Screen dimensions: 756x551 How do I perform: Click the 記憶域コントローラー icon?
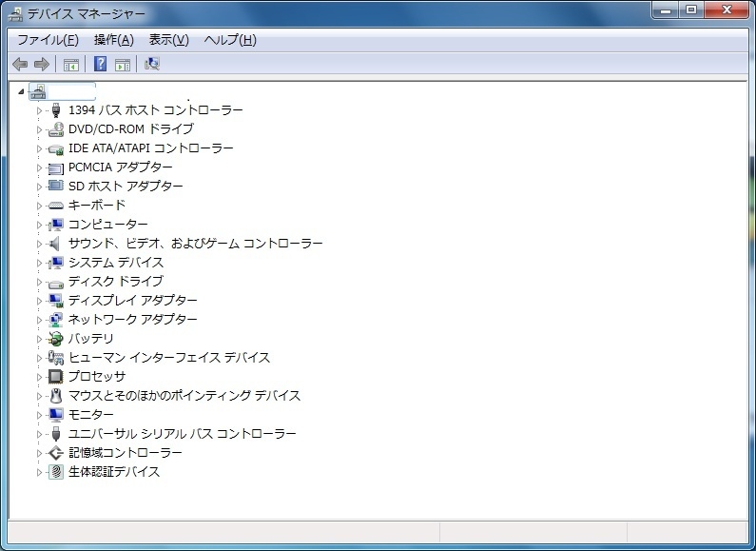point(56,453)
